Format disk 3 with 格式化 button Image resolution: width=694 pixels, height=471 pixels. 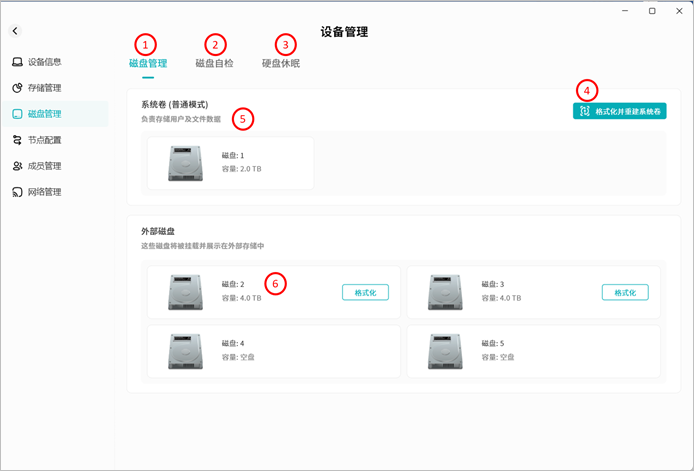click(x=625, y=292)
